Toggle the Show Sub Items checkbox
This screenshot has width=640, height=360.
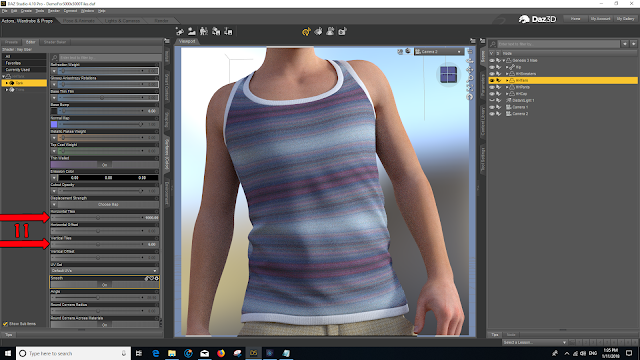5,324
